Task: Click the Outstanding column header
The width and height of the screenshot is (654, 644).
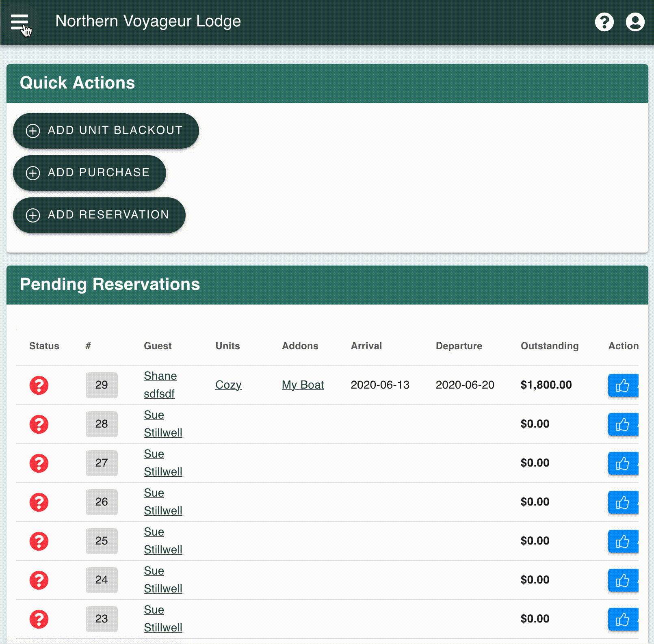Action: coord(550,346)
